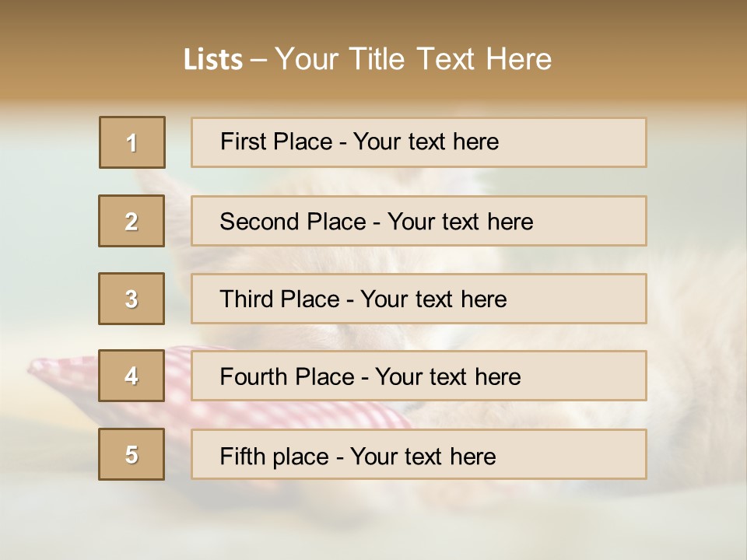Click the word 'Fifth' in last bar
The height and width of the screenshot is (560, 747).
click(241, 456)
